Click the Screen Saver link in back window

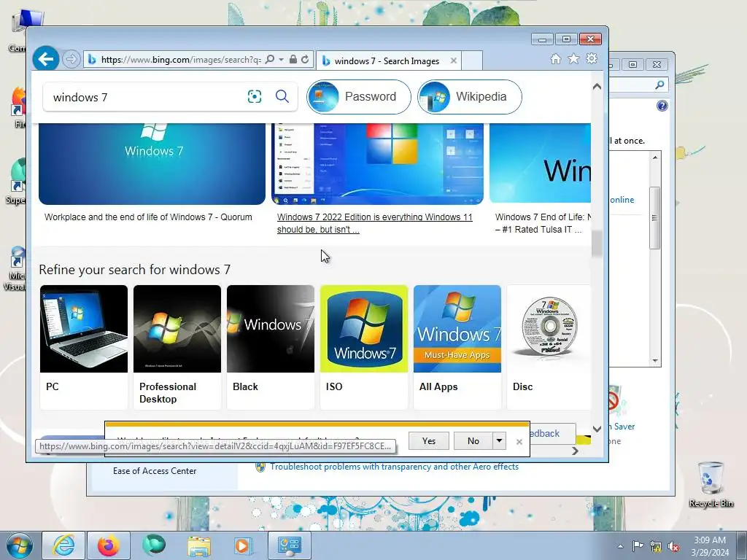coord(622,427)
